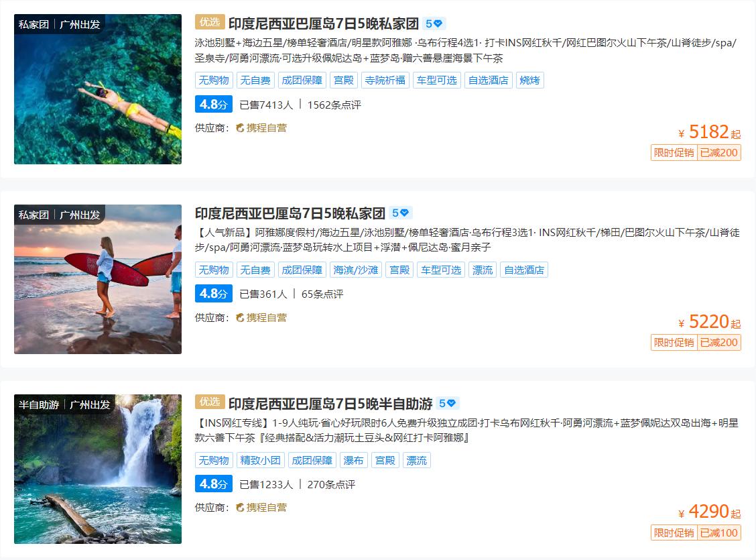Image resolution: width=756 pixels, height=560 pixels.
Task: Click the 5-diamond badge on the second listing
Action: pos(400,213)
